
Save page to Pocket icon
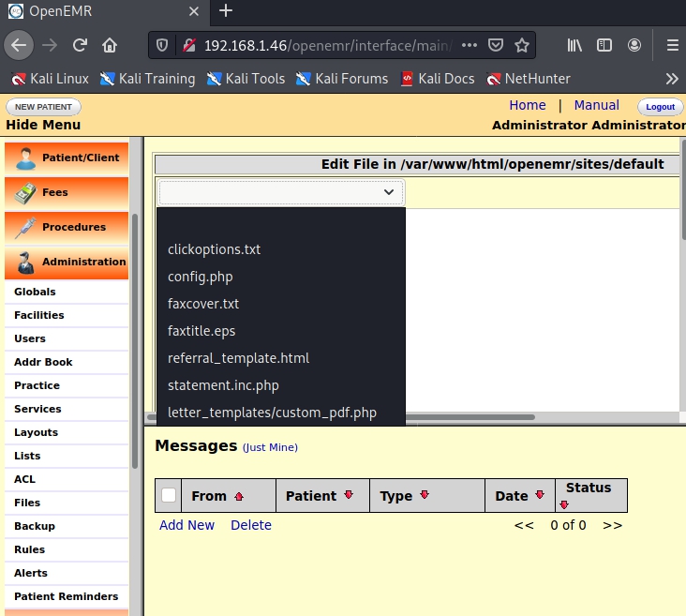(x=495, y=45)
